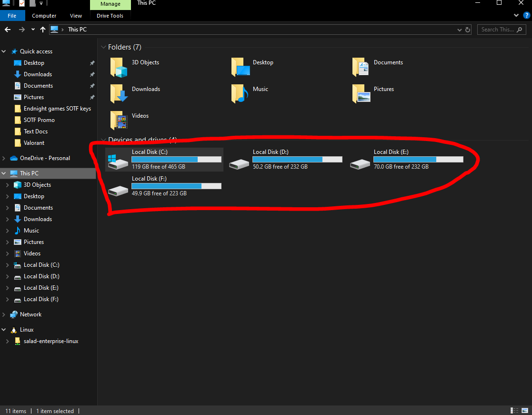Unpin Downloads from Quick access
Screen dimensions: 532x415
click(x=92, y=74)
